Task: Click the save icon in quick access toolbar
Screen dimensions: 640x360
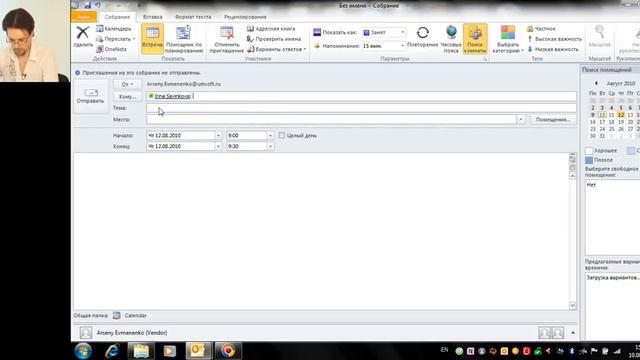Action: 87,5
